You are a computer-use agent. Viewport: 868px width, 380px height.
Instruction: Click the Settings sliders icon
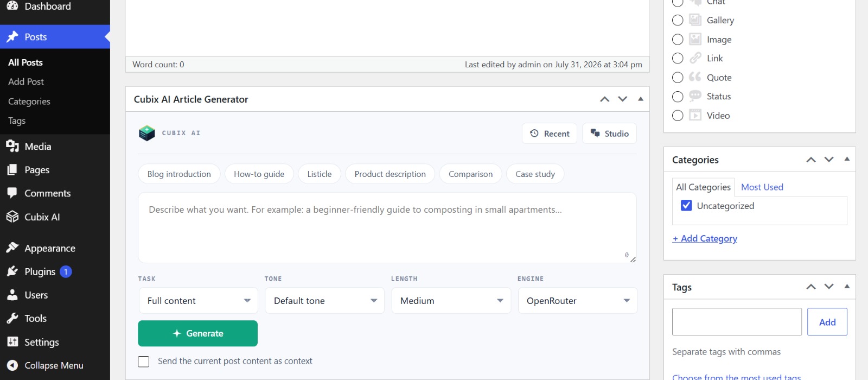(x=12, y=341)
